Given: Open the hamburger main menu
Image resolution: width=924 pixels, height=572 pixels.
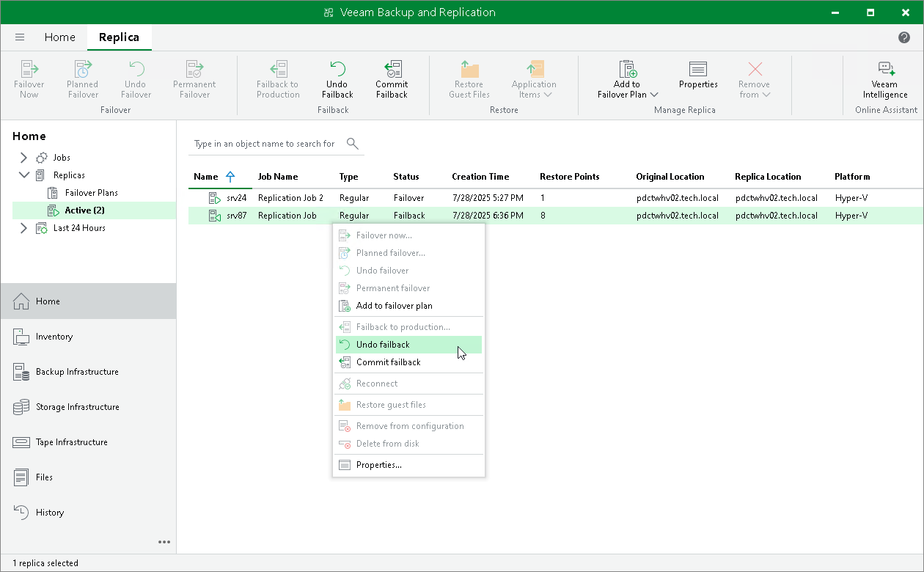Looking at the screenshot, I should (20, 37).
